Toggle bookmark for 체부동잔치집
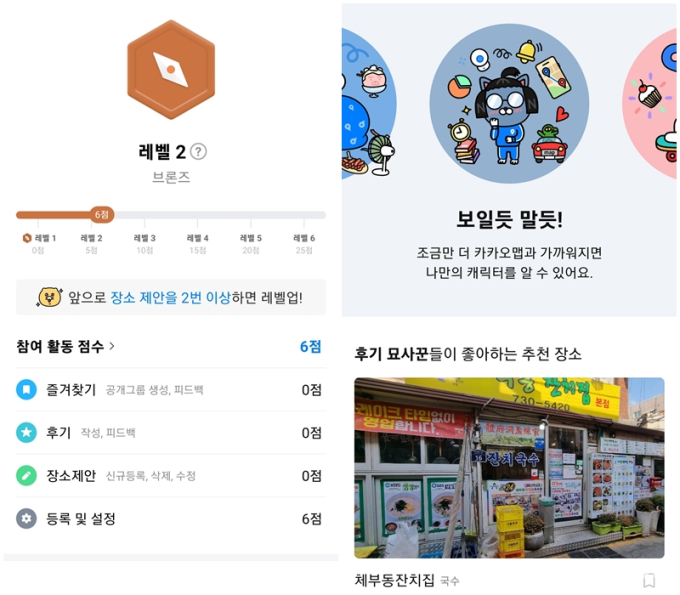The height and width of the screenshot is (595, 680). 649,580
